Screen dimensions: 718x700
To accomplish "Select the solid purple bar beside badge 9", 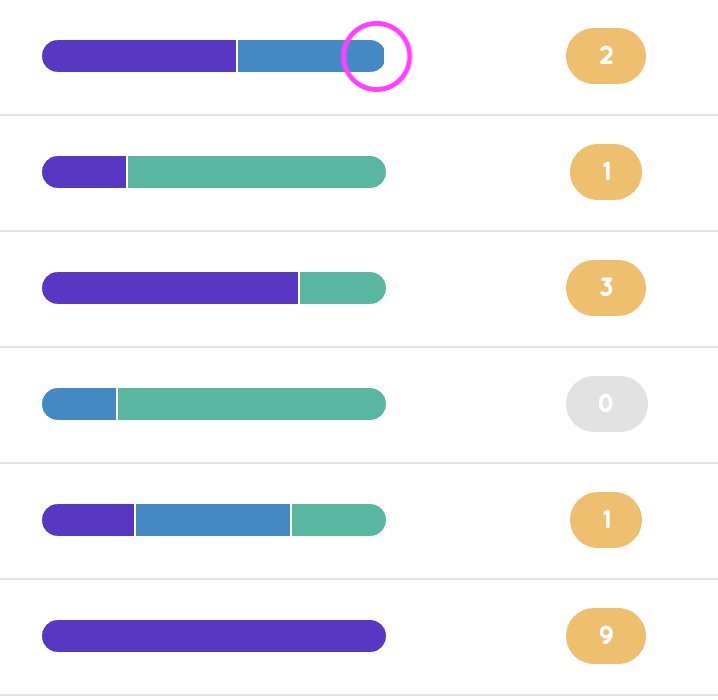I will click(214, 635).
